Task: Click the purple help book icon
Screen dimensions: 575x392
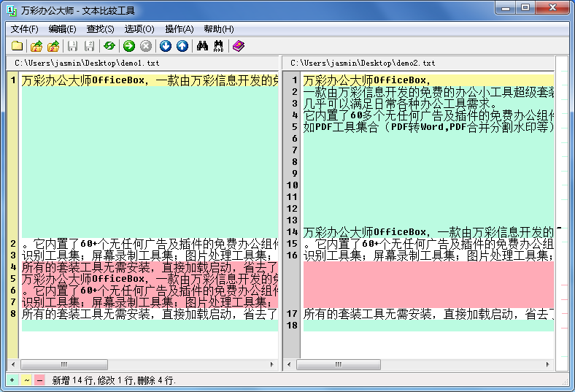Action: tap(239, 46)
